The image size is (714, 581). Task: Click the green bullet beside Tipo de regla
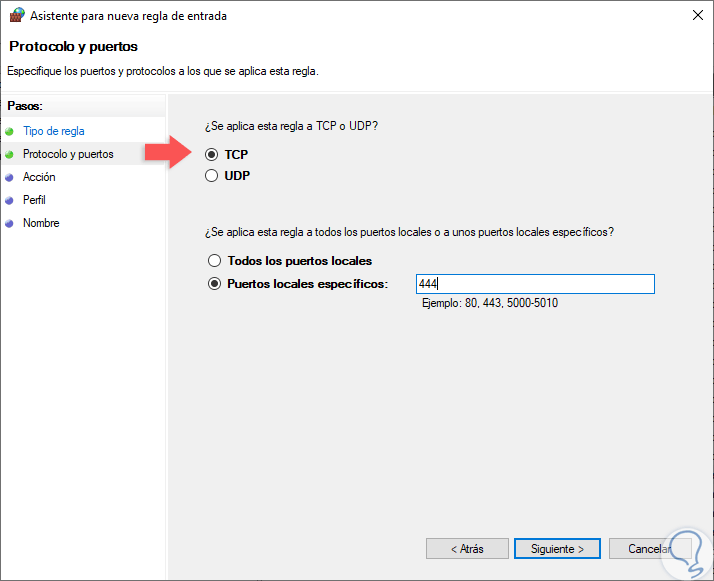(x=10, y=131)
